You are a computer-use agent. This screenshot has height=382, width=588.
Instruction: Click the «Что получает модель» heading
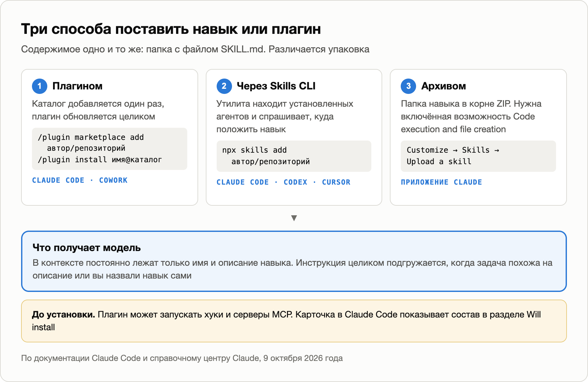pyautogui.click(x=87, y=248)
